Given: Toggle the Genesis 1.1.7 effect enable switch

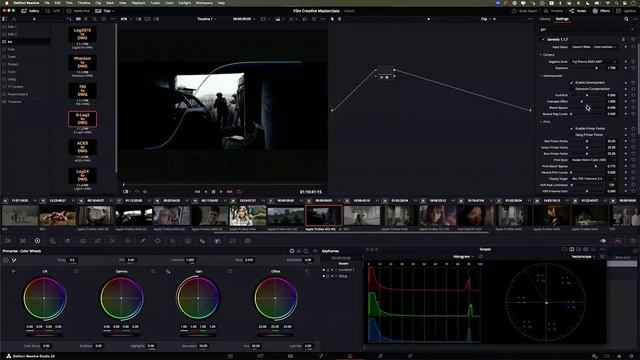Looking at the screenshot, I should (x=543, y=40).
